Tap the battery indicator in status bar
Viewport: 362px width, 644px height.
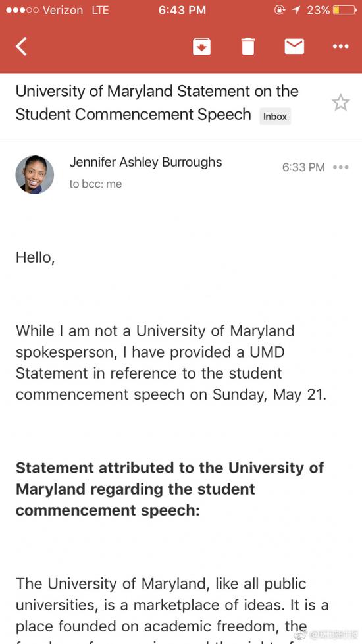click(344, 10)
